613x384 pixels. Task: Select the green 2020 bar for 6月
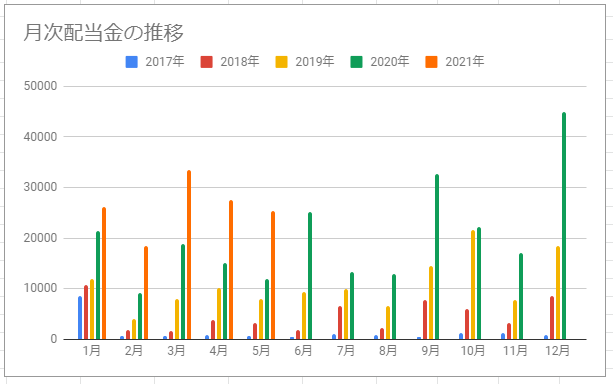(x=310, y=276)
